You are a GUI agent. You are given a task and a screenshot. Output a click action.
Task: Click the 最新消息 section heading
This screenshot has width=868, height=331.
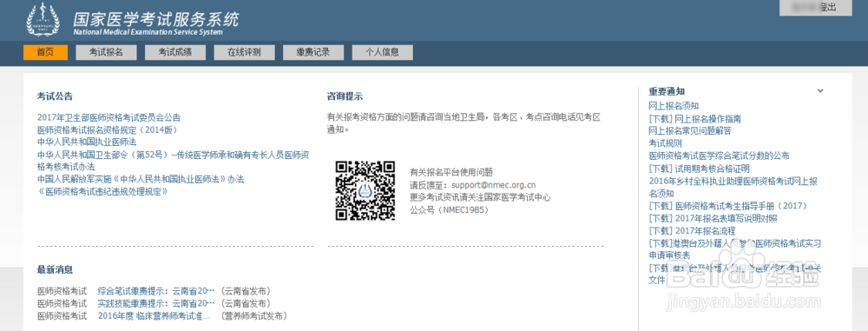pos(55,270)
